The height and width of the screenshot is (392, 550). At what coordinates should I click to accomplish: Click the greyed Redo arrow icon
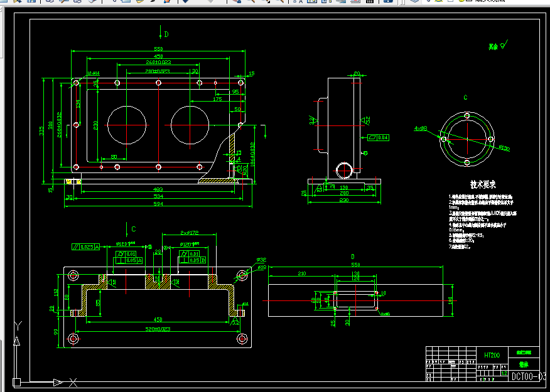(x=210, y=1)
